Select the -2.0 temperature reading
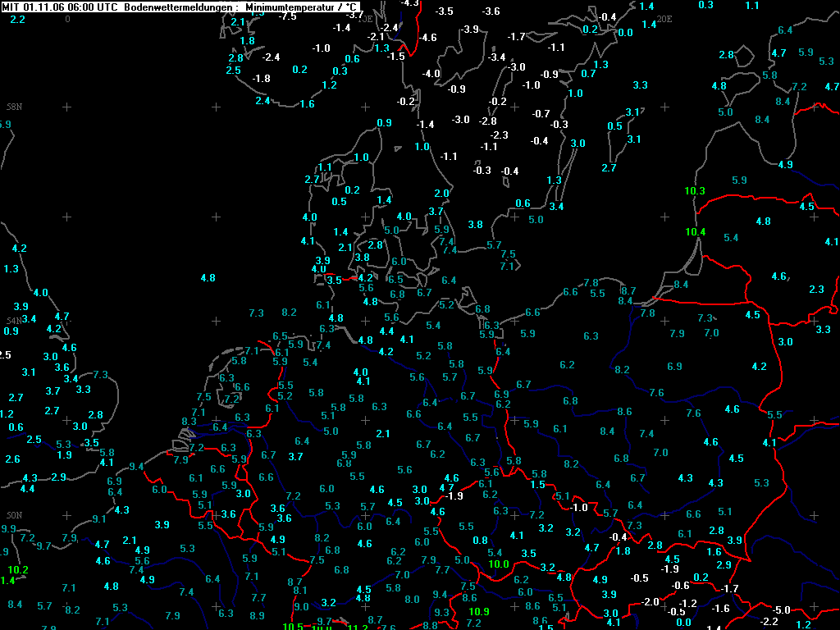840x630 pixels. 650,601
